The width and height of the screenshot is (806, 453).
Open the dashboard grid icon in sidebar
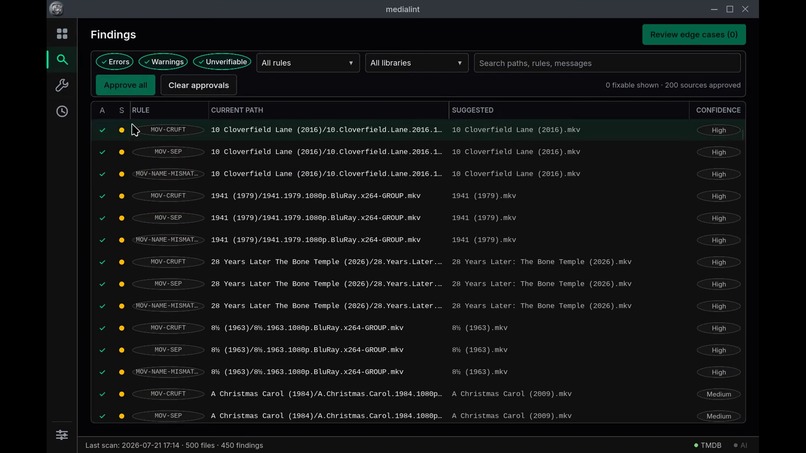[x=62, y=34]
